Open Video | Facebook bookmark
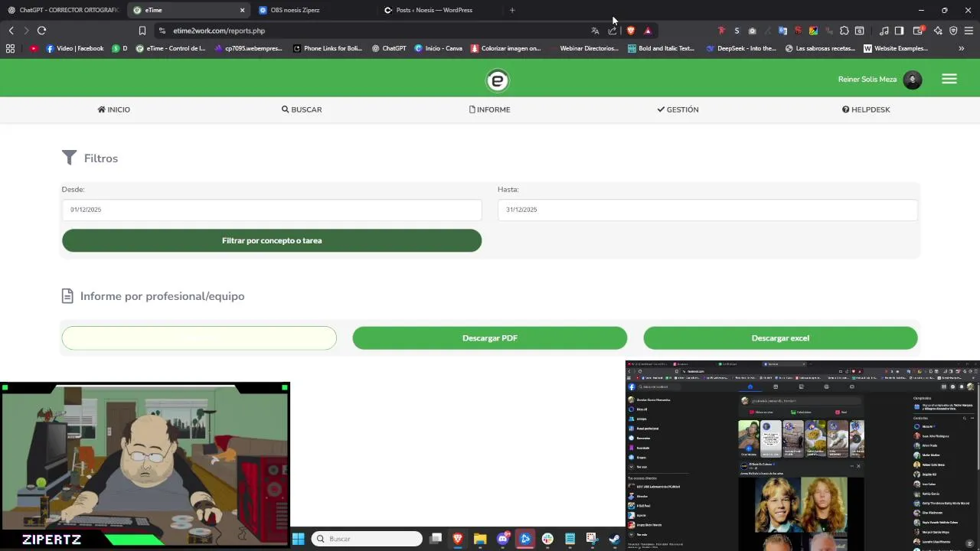The width and height of the screenshot is (980, 551). click(75, 48)
